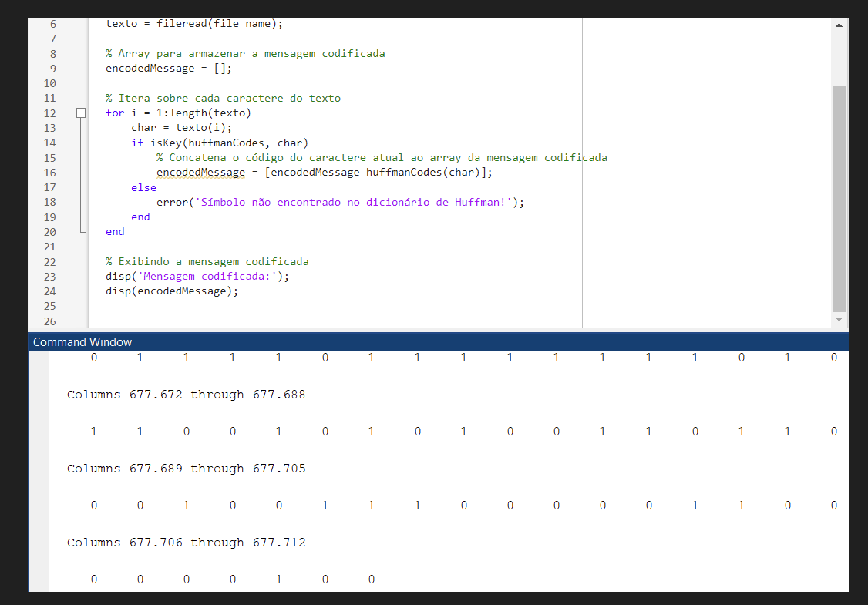Click the 'for i = 1:length(texto)' line
868x605 pixels.
point(178,113)
